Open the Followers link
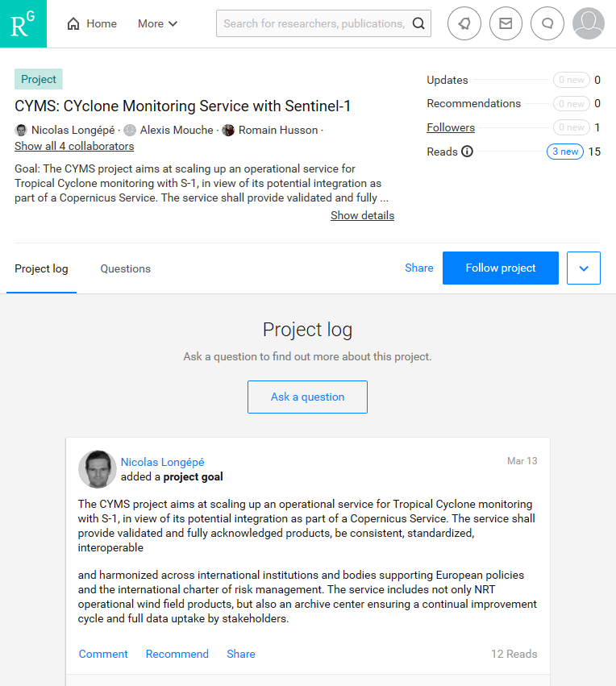 (451, 127)
